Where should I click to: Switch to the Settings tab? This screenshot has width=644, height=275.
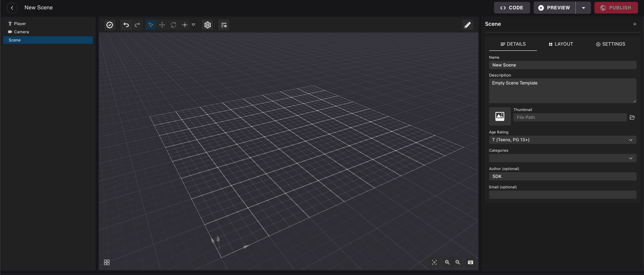tap(610, 44)
